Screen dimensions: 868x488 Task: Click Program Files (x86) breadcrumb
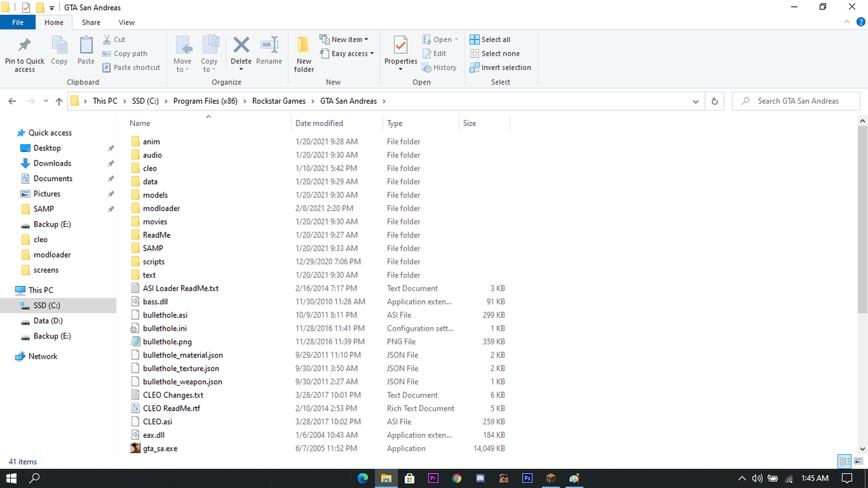tap(205, 101)
